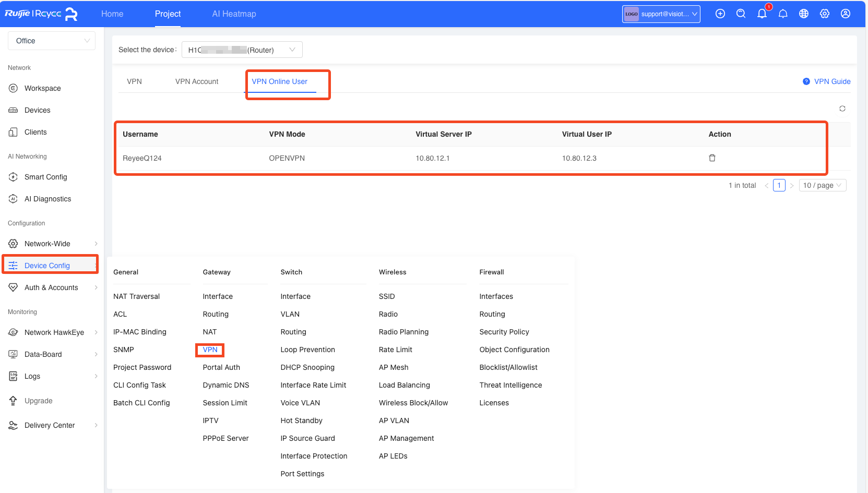
Task: Expand the Auth & Accounts submenu
Action: (x=51, y=287)
